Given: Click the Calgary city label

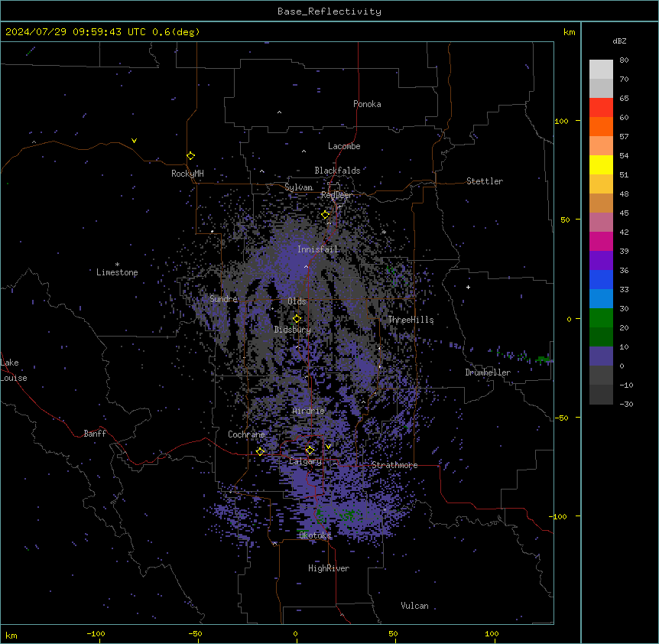Looking at the screenshot, I should [305, 461].
